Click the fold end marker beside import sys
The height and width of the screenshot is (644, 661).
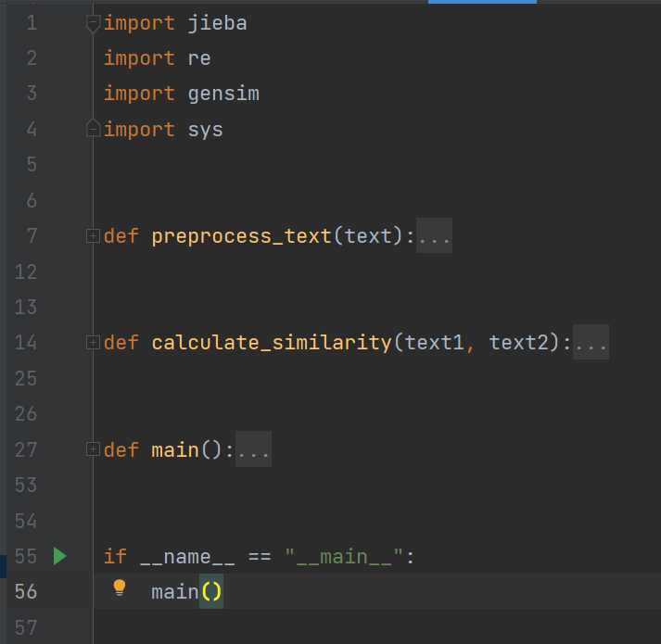(92, 128)
